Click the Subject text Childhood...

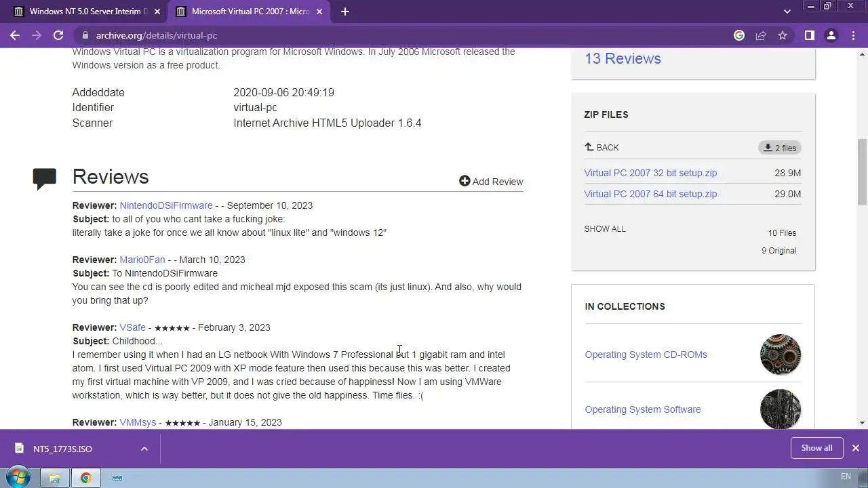pos(137,341)
